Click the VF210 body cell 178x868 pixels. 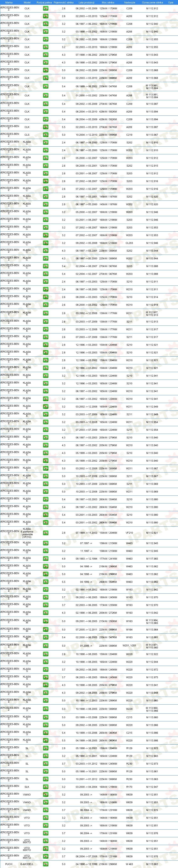(129, 533)
